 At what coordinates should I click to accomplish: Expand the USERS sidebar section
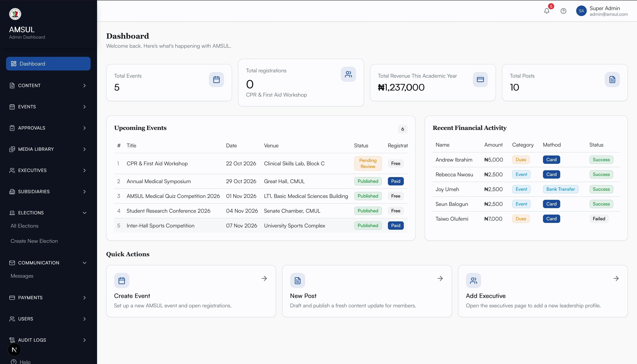48,319
